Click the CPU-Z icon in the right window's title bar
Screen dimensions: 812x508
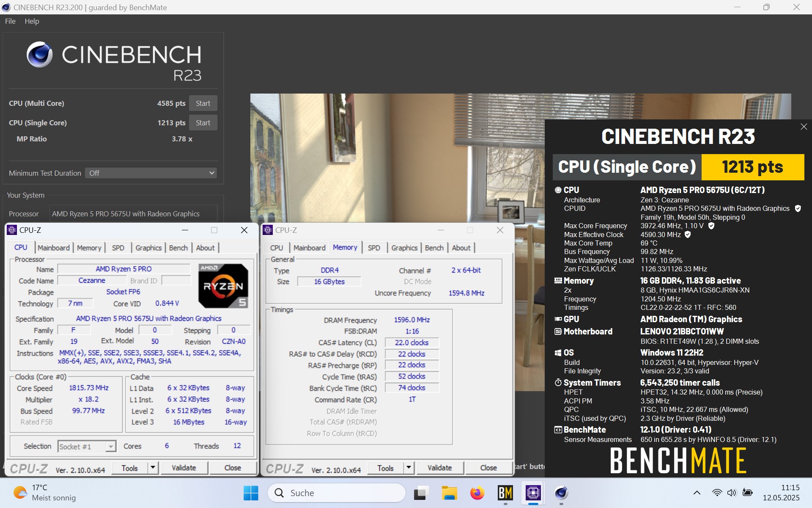pos(267,230)
